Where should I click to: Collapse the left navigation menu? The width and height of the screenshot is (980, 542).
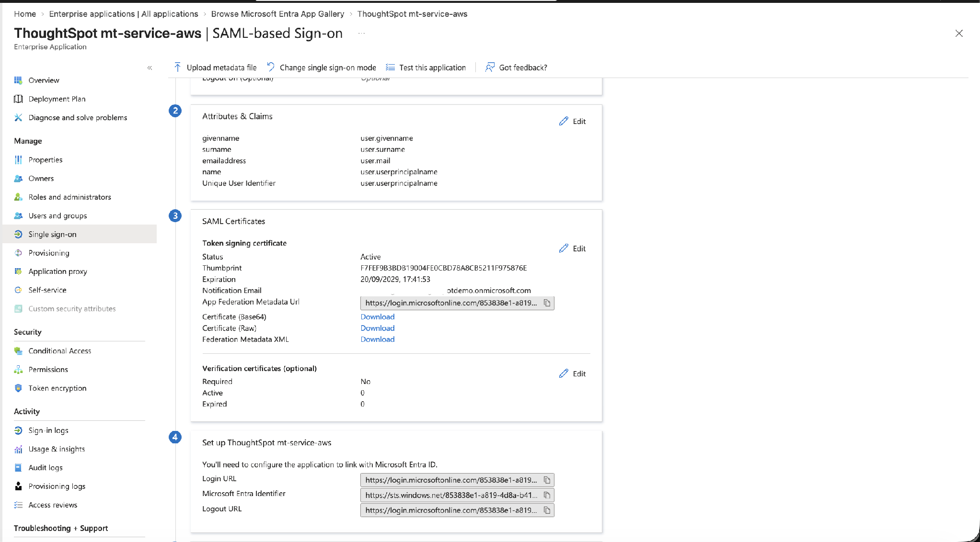[150, 68]
